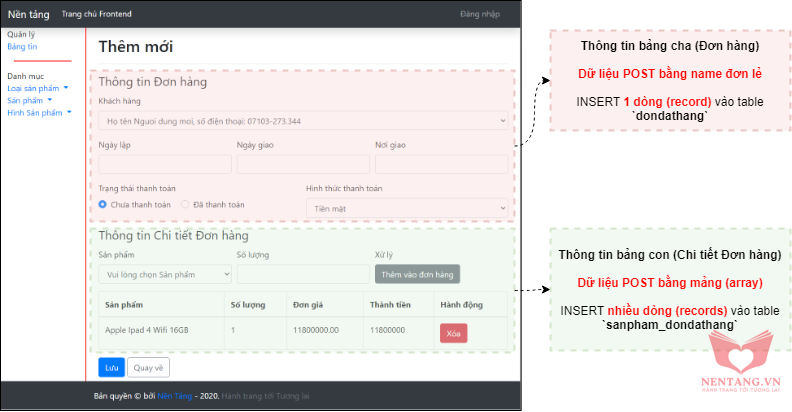Open Trang chủ Frontend menu item

[x=96, y=14]
